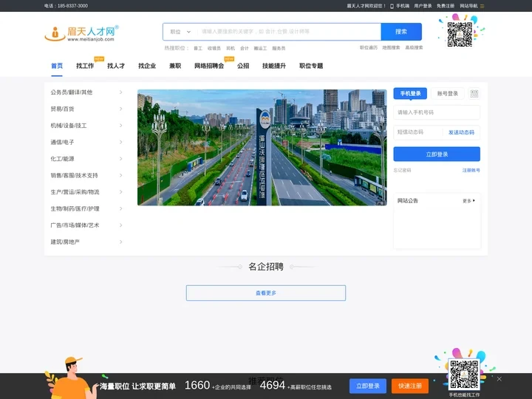Click hot search keyword 收银员
This screenshot has width=532, height=399.
(214, 49)
